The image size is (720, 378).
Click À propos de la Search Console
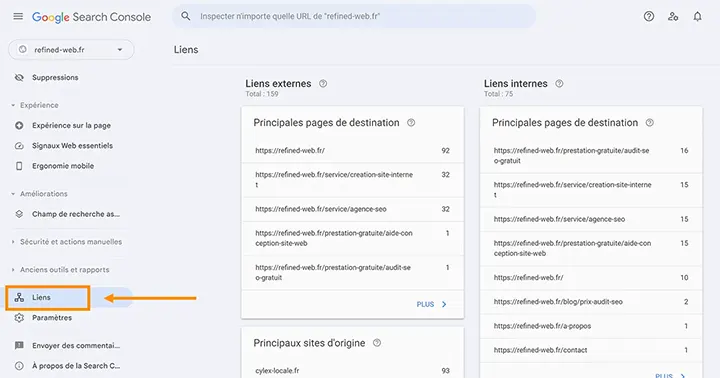(76, 366)
